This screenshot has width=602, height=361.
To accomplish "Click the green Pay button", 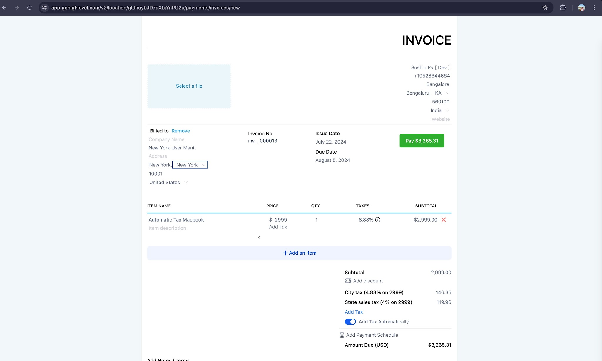I will click(x=422, y=141).
